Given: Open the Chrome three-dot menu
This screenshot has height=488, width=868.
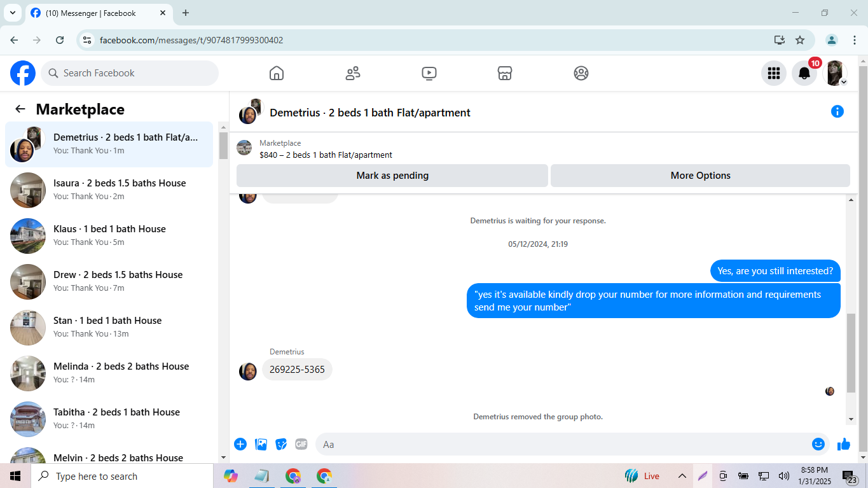Looking at the screenshot, I should pos(855,40).
